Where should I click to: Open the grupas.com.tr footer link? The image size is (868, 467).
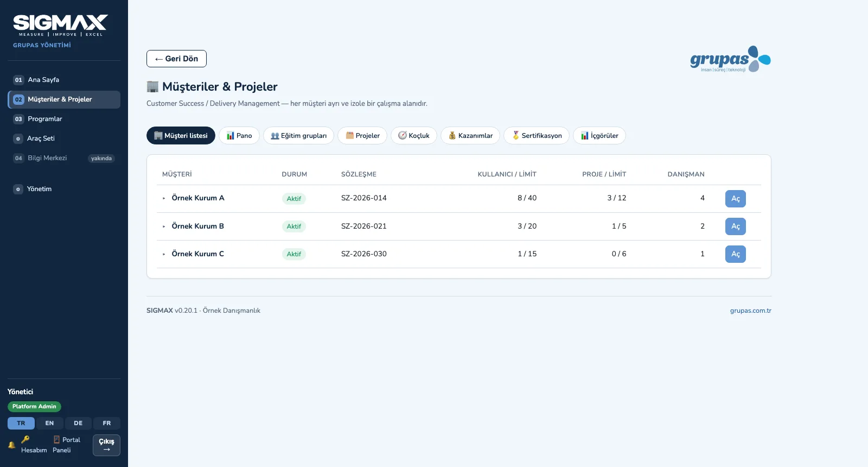pyautogui.click(x=751, y=311)
